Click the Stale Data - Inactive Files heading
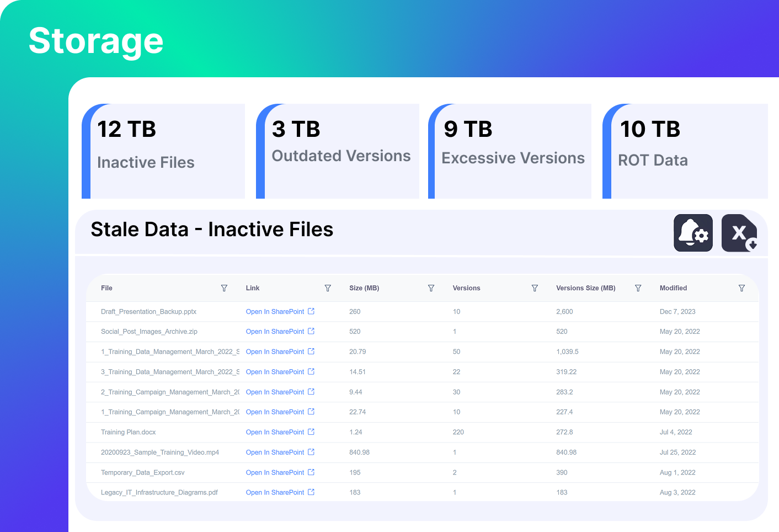Viewport: 779px width, 532px height. pos(212,229)
